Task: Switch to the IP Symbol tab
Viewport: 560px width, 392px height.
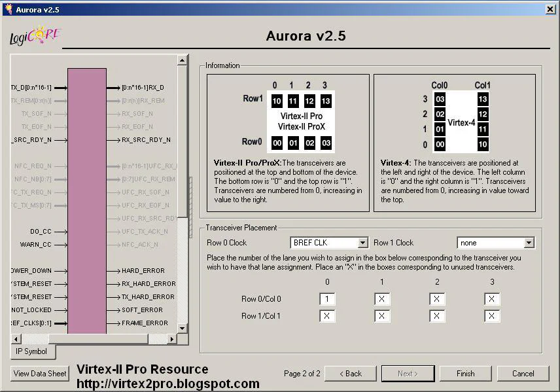Action: 33,352
